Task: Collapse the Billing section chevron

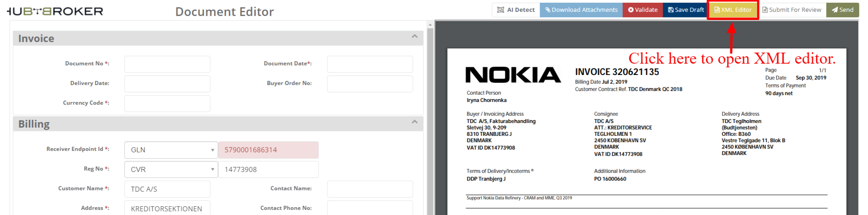Action: pyautogui.click(x=415, y=122)
